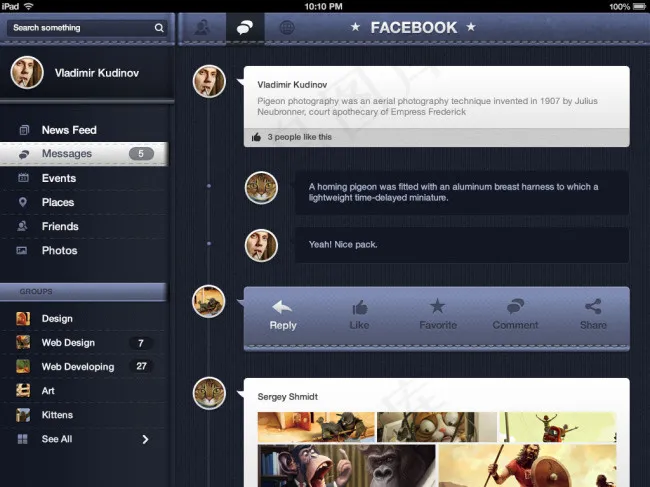
Task: Open Photos in sidebar
Action: click(85, 250)
